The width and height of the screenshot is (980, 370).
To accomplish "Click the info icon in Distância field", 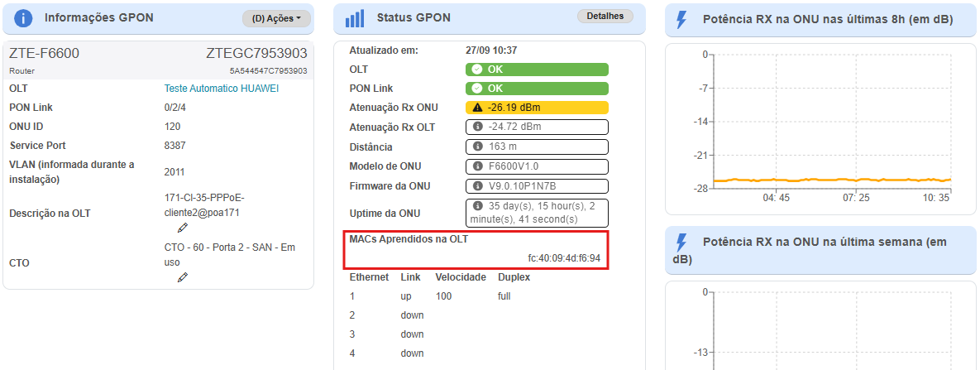I will tap(477, 147).
